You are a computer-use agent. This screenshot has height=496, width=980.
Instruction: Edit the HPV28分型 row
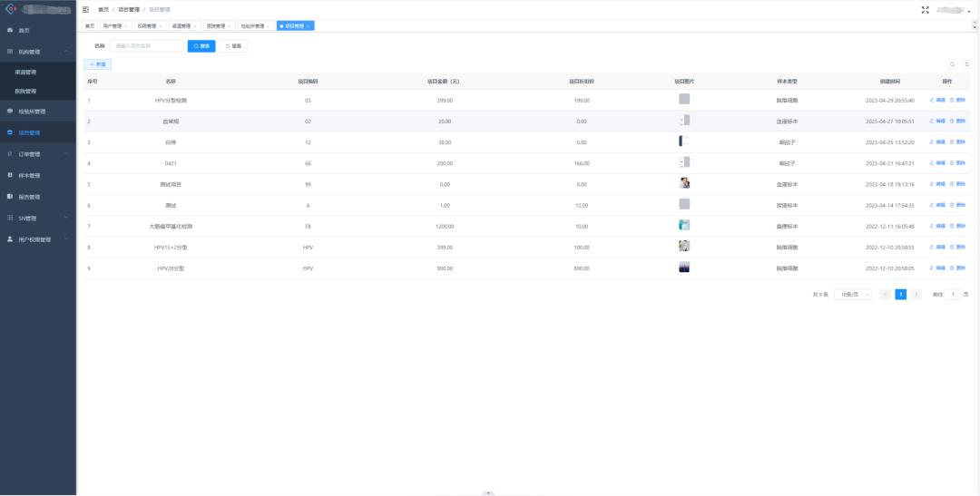pyautogui.click(x=937, y=268)
